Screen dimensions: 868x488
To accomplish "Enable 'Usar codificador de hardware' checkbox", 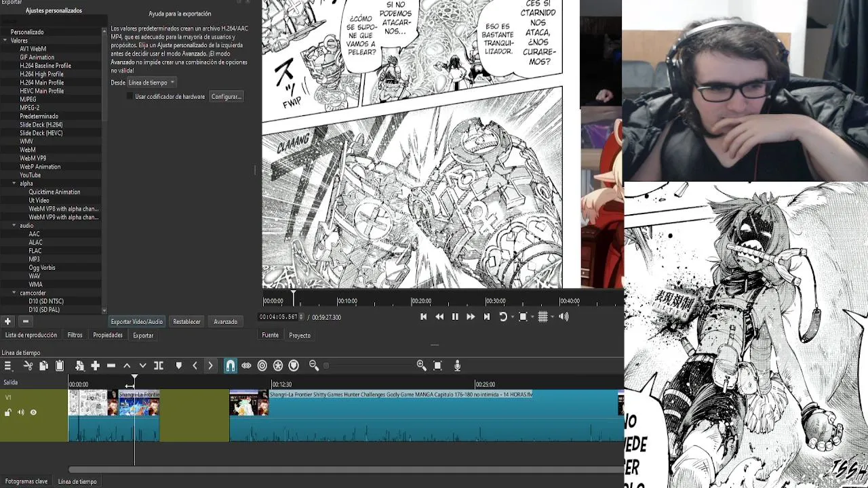I will tap(130, 96).
